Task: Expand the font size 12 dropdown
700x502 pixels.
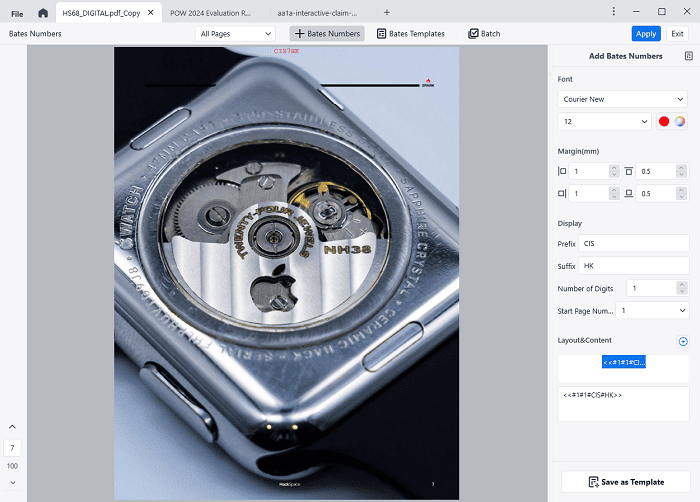Action: click(x=604, y=121)
